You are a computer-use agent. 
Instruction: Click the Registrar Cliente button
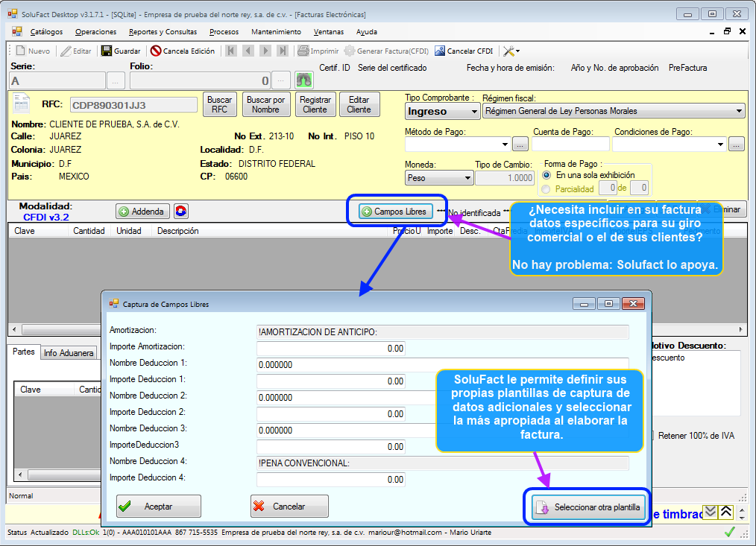[315, 104]
